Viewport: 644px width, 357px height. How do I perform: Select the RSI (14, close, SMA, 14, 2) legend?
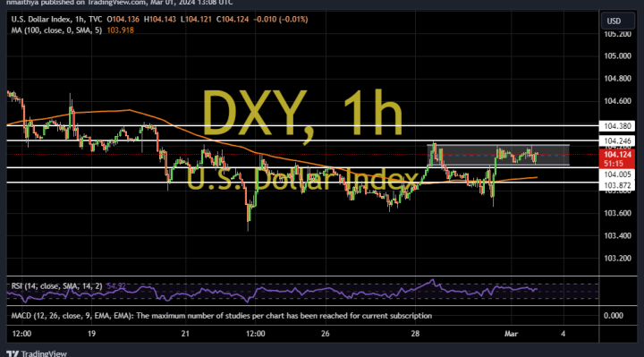pos(56,286)
